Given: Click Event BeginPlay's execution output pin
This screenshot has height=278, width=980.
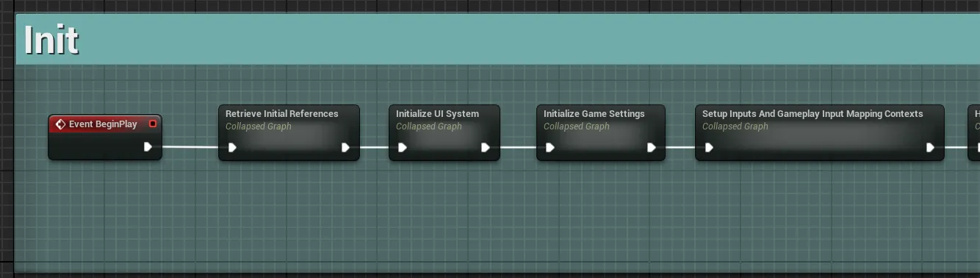Looking at the screenshot, I should (x=148, y=147).
